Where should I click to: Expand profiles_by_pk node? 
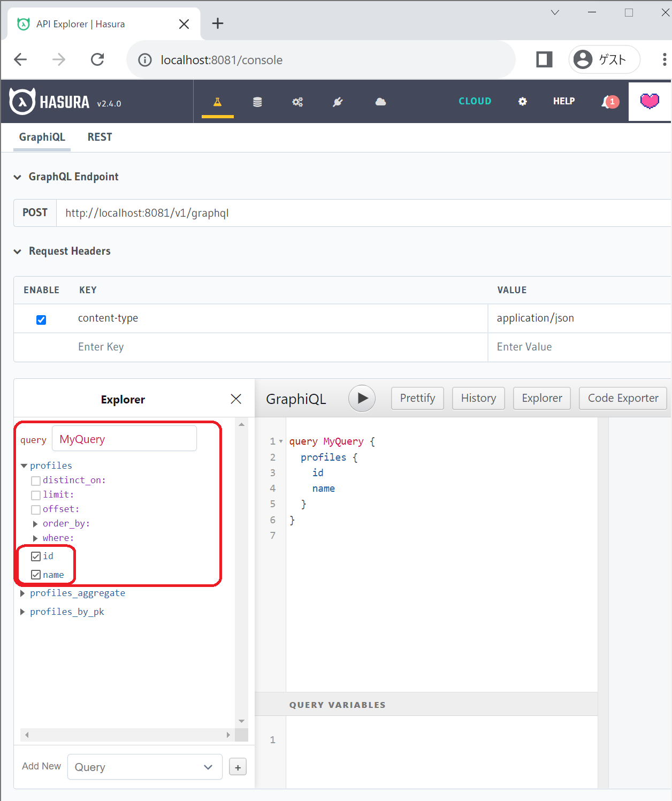tap(22, 612)
